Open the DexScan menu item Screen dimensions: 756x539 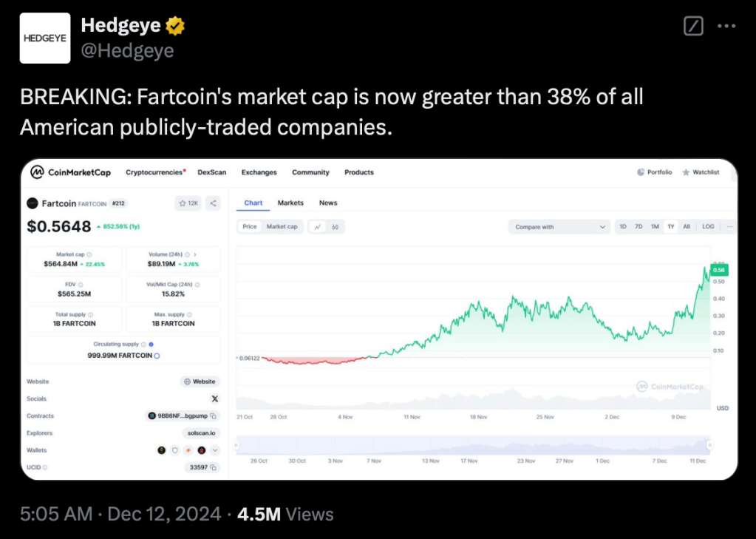[211, 172]
